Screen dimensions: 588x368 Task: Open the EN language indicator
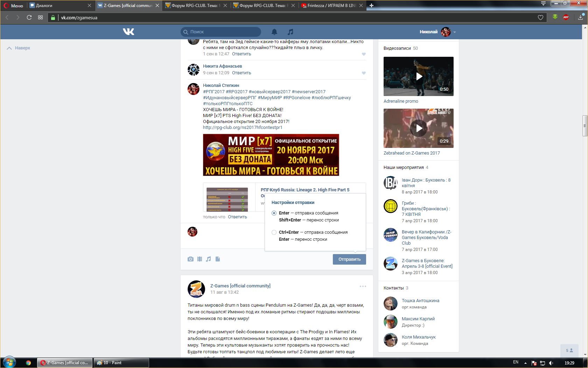coord(516,362)
